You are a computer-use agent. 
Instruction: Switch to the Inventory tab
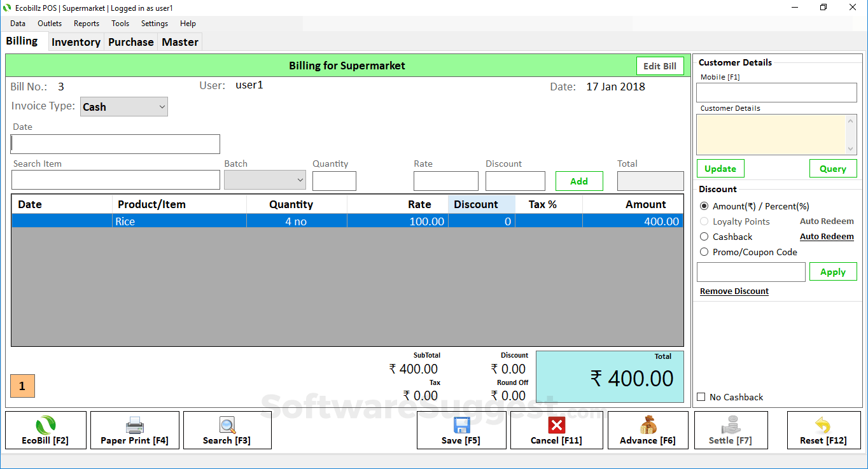pos(76,41)
